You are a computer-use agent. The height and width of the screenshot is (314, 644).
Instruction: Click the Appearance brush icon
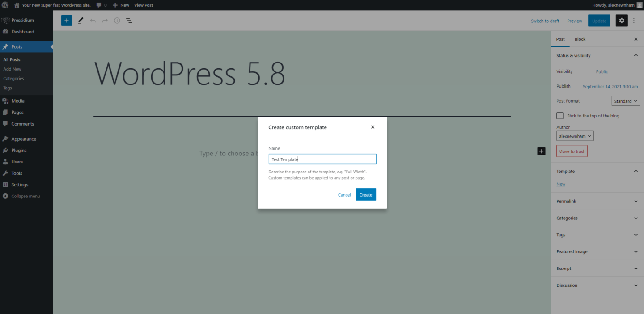click(x=5, y=139)
